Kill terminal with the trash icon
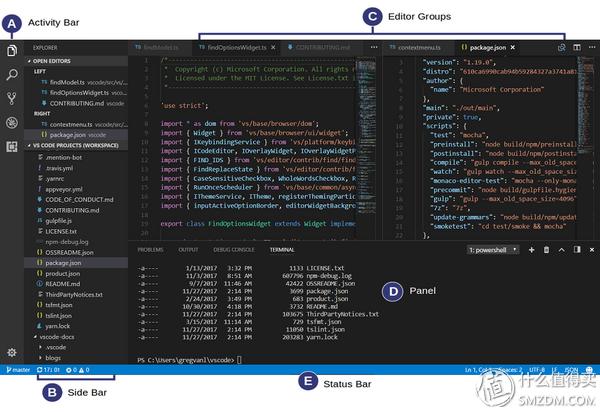 (546, 250)
